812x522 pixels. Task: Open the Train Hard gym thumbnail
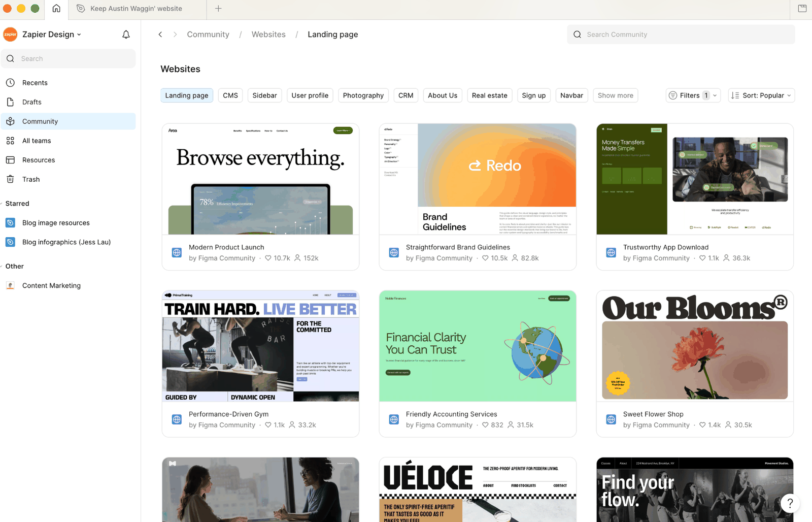(260, 346)
